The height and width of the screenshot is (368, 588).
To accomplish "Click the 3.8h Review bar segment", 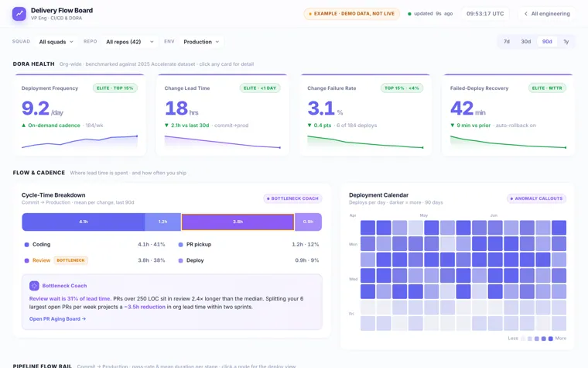I will click(x=238, y=222).
